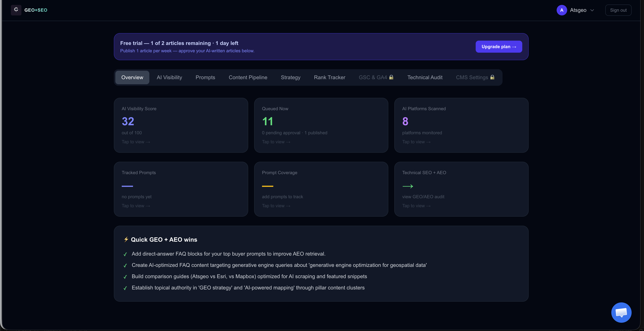Select the Content Pipeline tab
Viewport: 644px width, 331px height.
coord(248,77)
